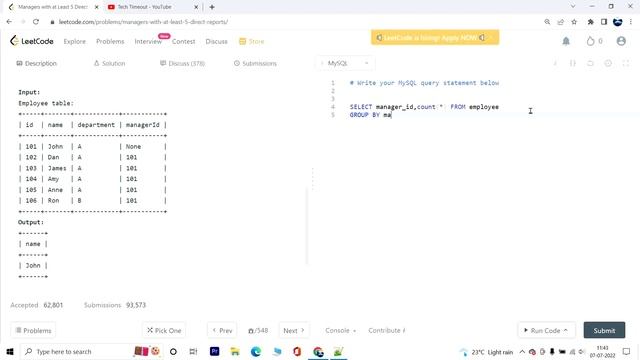This screenshot has height=360, width=640.
Task: Open Explore in LeetCode navigation
Action: [75, 41]
